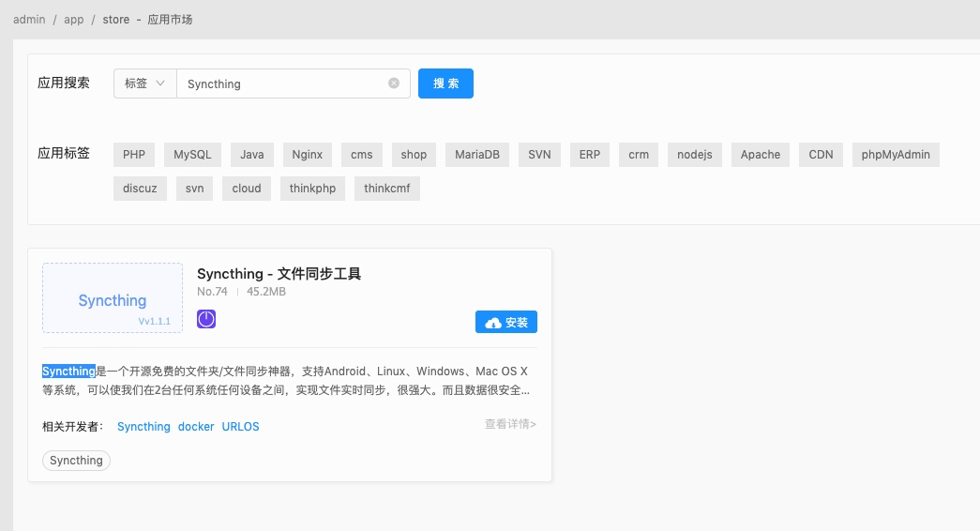This screenshot has width=980, height=531.
Task: Open the docker developer link
Action: coord(196,427)
